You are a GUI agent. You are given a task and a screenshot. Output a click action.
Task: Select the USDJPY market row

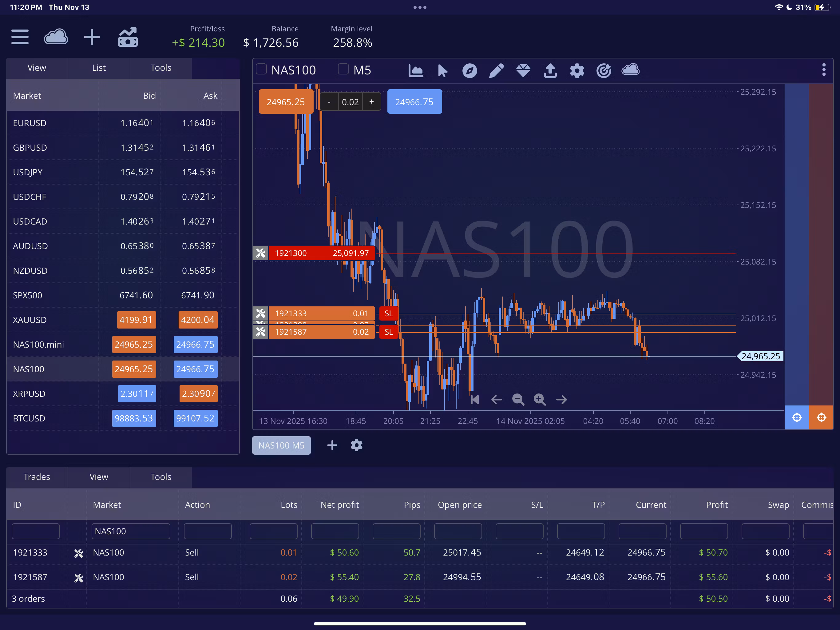pyautogui.click(x=123, y=172)
